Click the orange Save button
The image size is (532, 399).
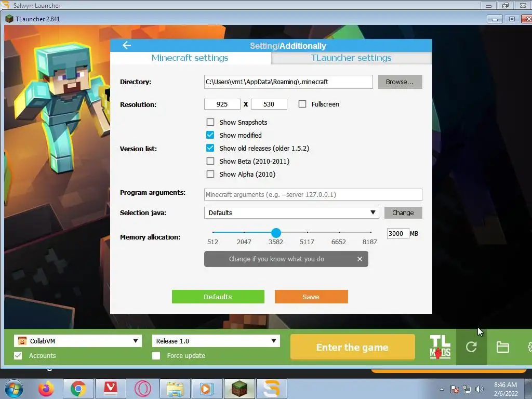click(x=311, y=297)
